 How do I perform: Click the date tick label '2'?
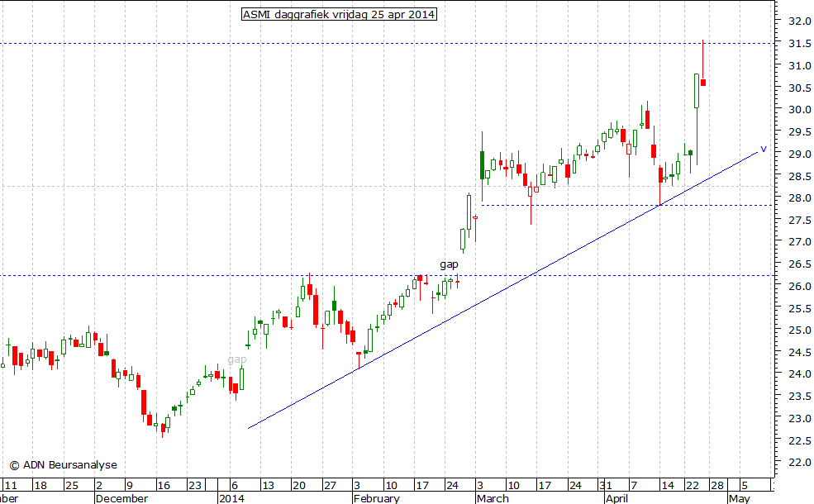click(x=99, y=486)
